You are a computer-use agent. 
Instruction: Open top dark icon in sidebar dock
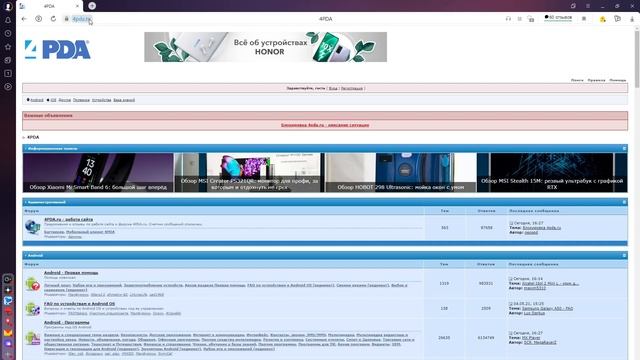pos(8,280)
